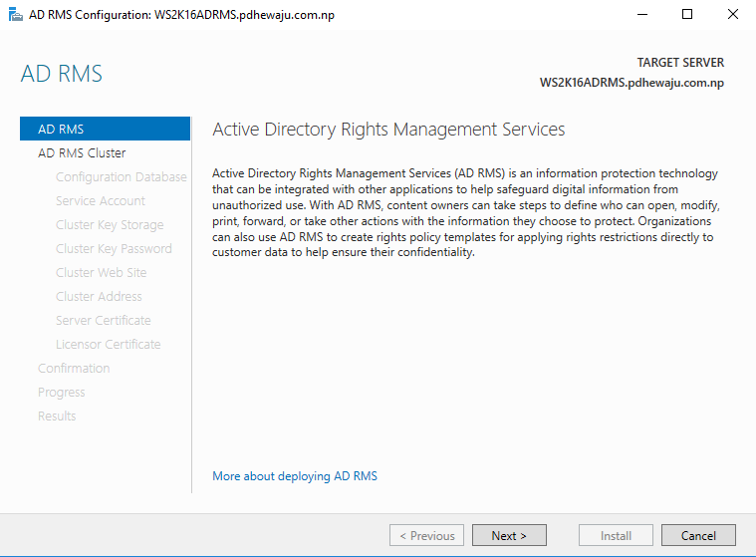Select Results step in sidebar

pyautogui.click(x=57, y=416)
